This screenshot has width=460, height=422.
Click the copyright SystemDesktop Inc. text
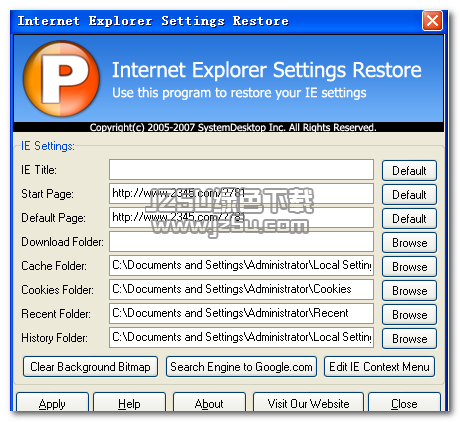[x=233, y=127]
